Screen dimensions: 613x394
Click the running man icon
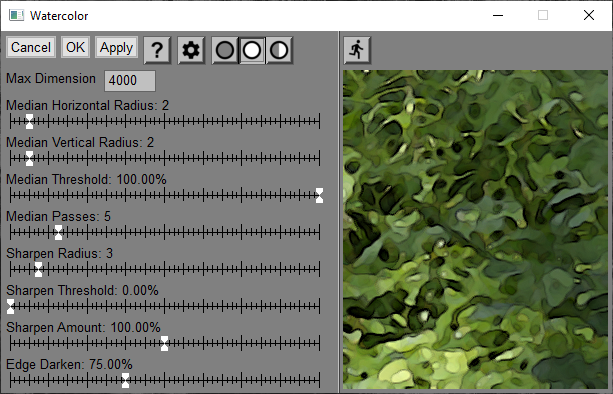point(357,50)
